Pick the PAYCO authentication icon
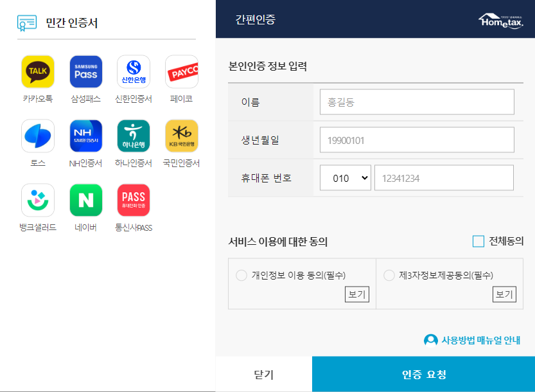This screenshot has height=392, width=535. click(182, 72)
